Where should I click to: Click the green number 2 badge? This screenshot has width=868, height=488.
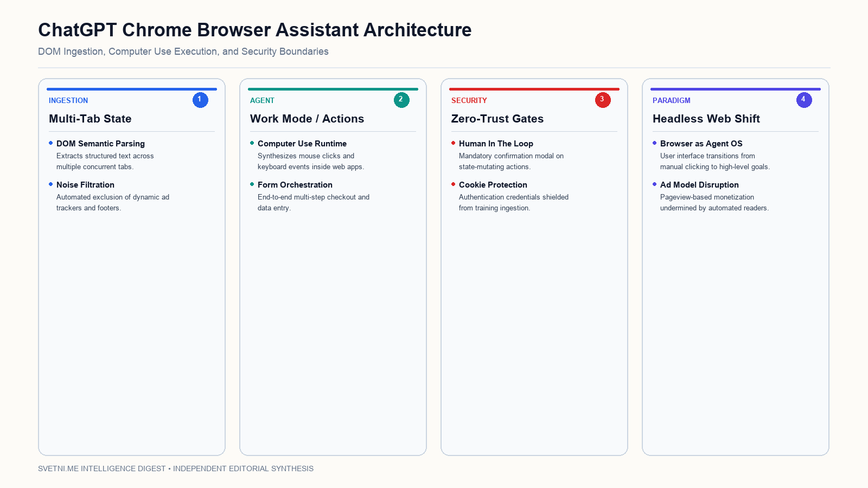[401, 100]
